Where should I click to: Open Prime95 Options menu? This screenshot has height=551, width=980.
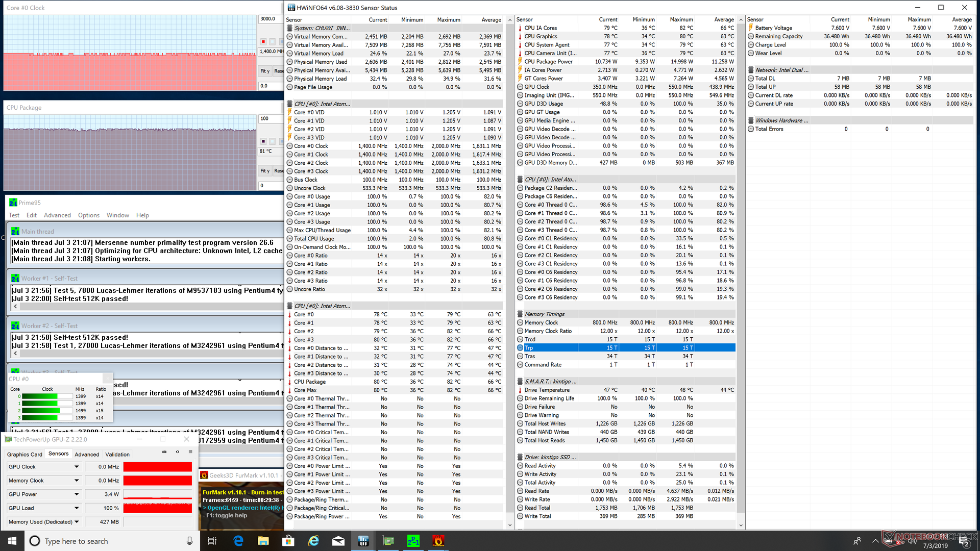coord(89,215)
